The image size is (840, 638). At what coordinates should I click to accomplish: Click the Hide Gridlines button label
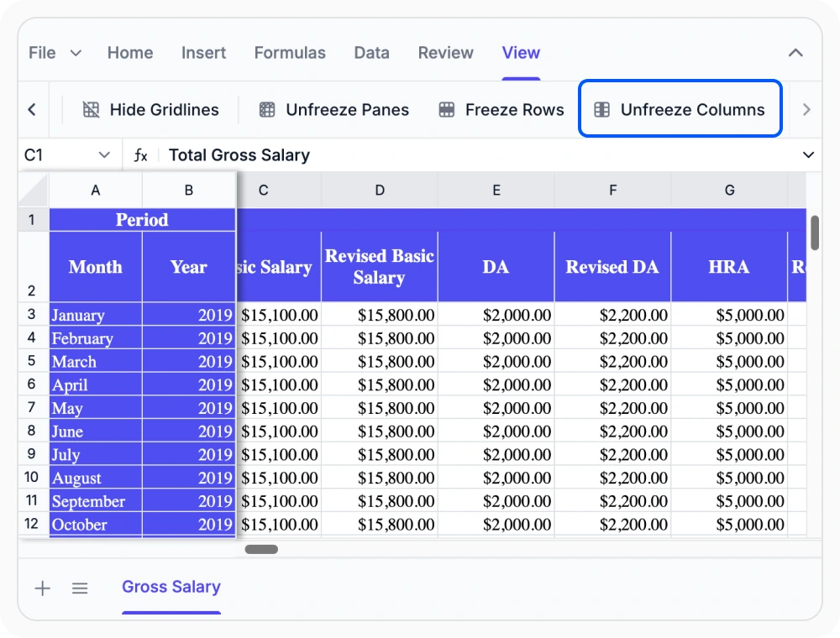click(165, 110)
